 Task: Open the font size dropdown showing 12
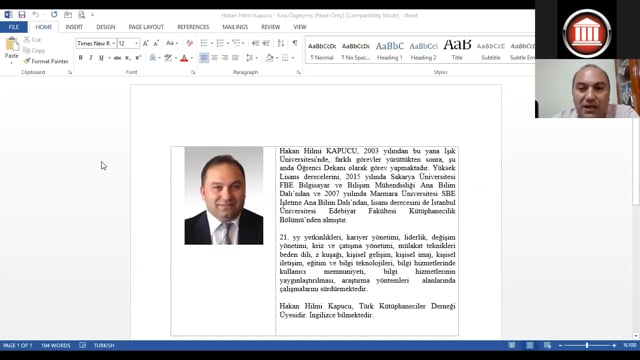(x=136, y=43)
